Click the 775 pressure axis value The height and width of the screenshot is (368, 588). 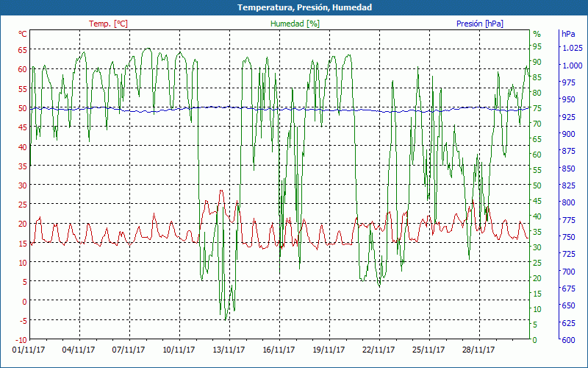click(x=569, y=219)
